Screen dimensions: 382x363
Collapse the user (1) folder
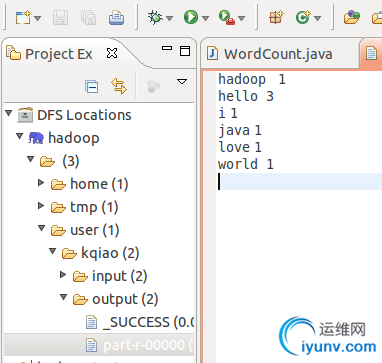click(42, 228)
